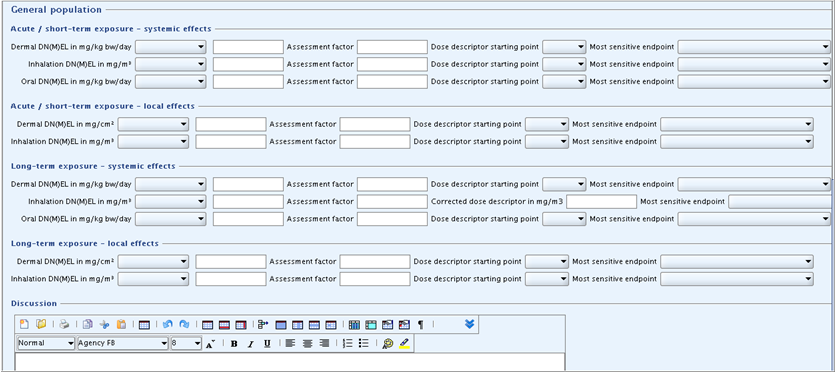Click the New document icon in Discussion toolbar

point(24,324)
